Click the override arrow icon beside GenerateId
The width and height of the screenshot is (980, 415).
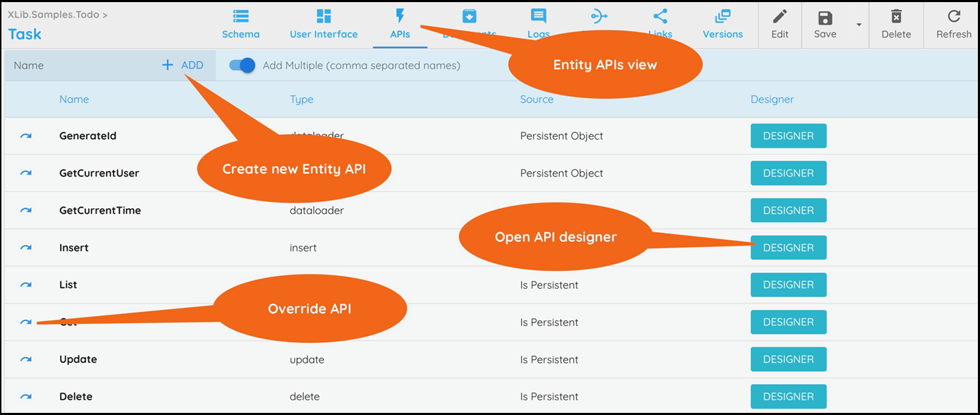[x=26, y=136]
